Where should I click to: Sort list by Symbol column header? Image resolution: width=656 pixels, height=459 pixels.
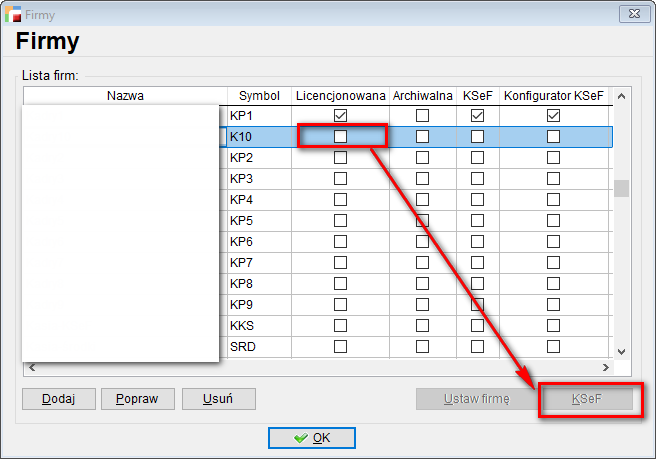coord(259,96)
